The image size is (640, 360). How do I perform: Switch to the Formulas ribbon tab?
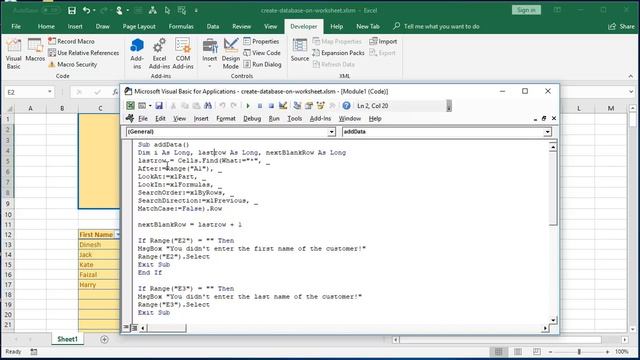(181, 26)
